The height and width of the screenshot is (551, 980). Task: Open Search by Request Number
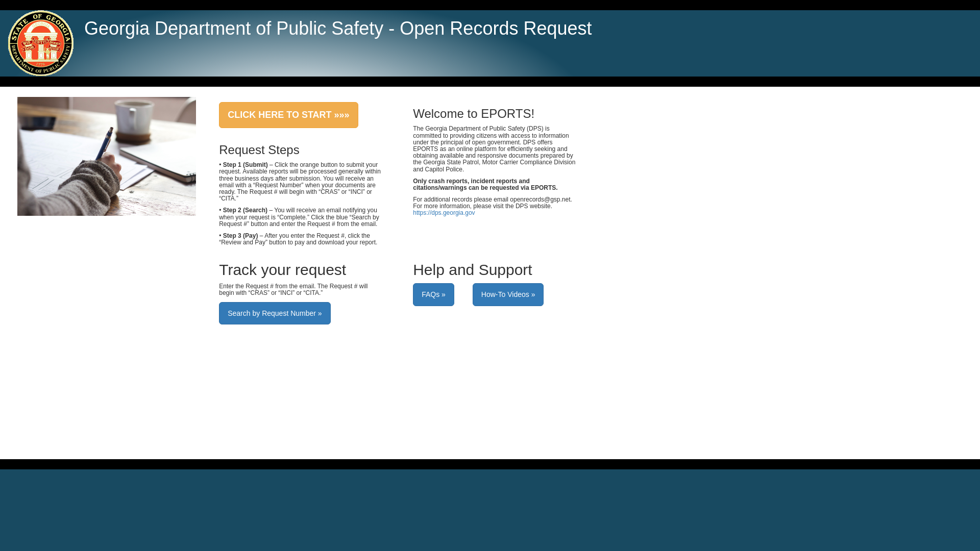coord(275,313)
